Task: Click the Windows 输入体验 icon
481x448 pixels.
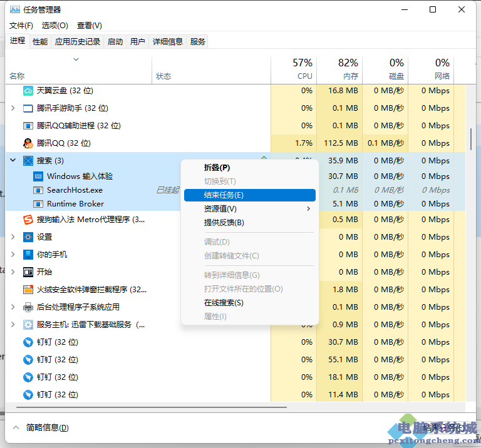Action: pyautogui.click(x=38, y=176)
